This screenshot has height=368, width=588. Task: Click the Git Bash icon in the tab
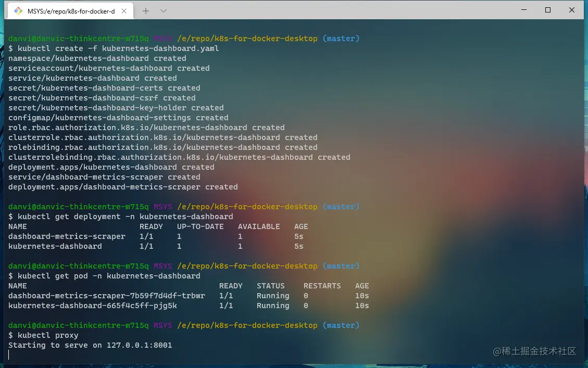click(x=18, y=11)
